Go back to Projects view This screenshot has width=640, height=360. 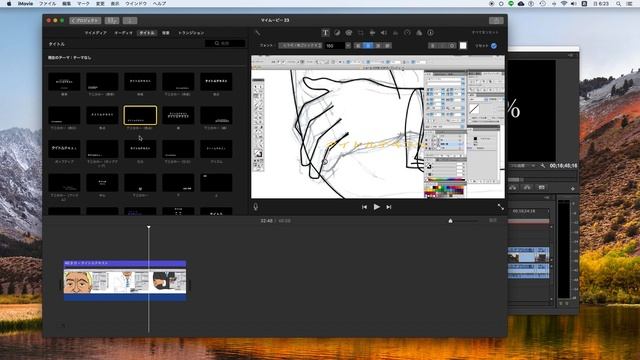(x=85, y=20)
